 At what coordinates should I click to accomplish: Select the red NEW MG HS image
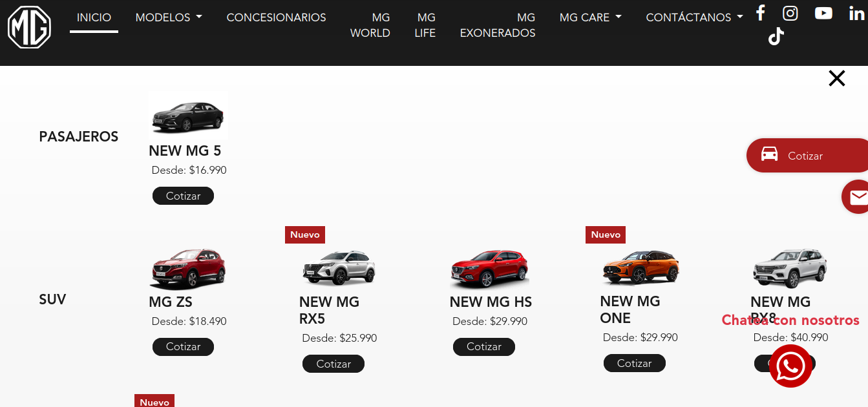click(x=489, y=268)
